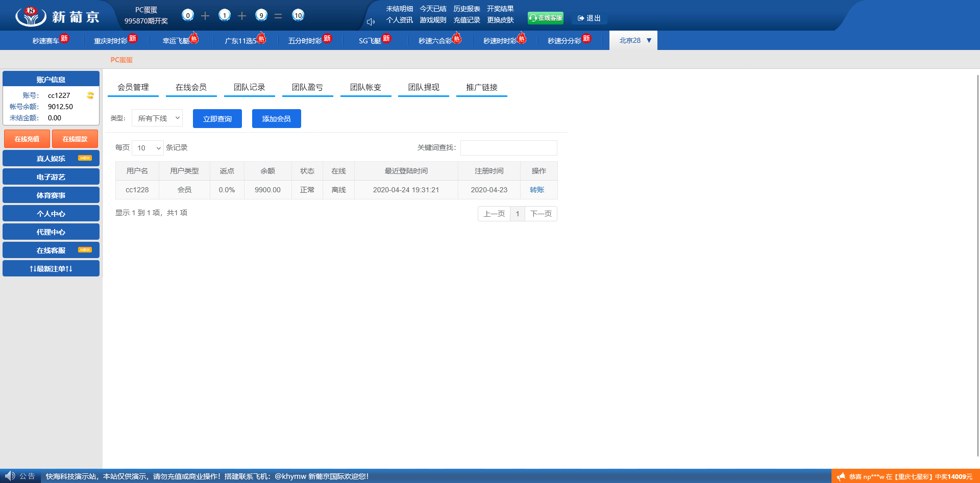
Task: Expand the 北京28 game dropdown arrow
Action: 649,40
